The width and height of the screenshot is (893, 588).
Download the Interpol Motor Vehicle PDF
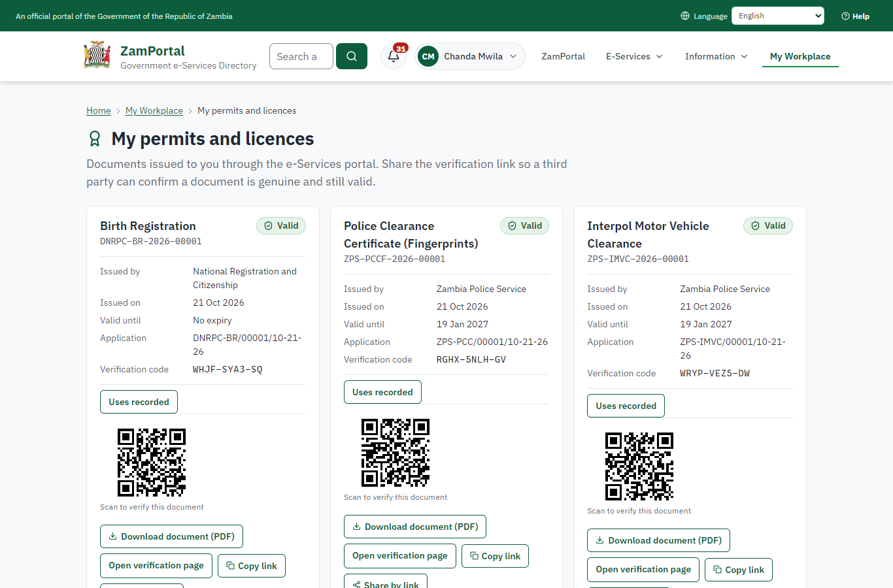click(x=658, y=540)
